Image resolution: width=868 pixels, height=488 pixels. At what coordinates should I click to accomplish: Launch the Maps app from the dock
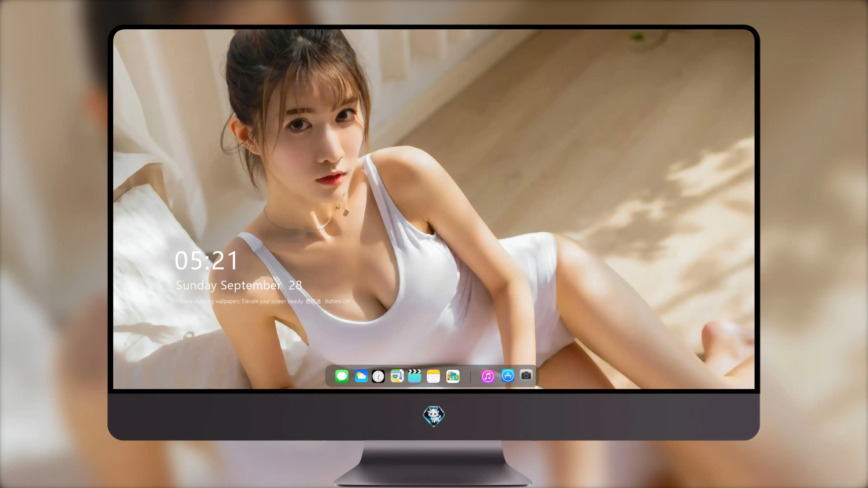coord(397,376)
